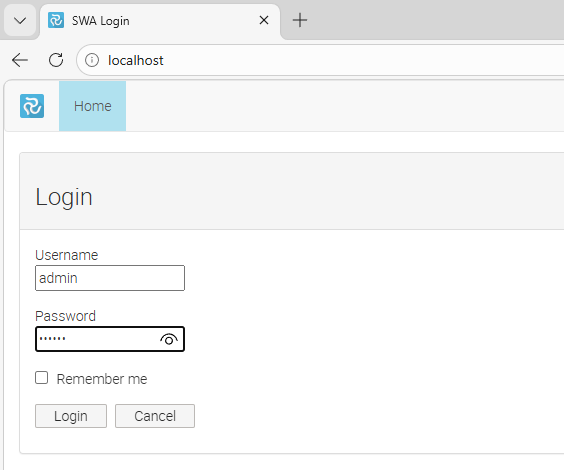
Task: Expand the tab search dropdown chevron
Action: click(20, 20)
